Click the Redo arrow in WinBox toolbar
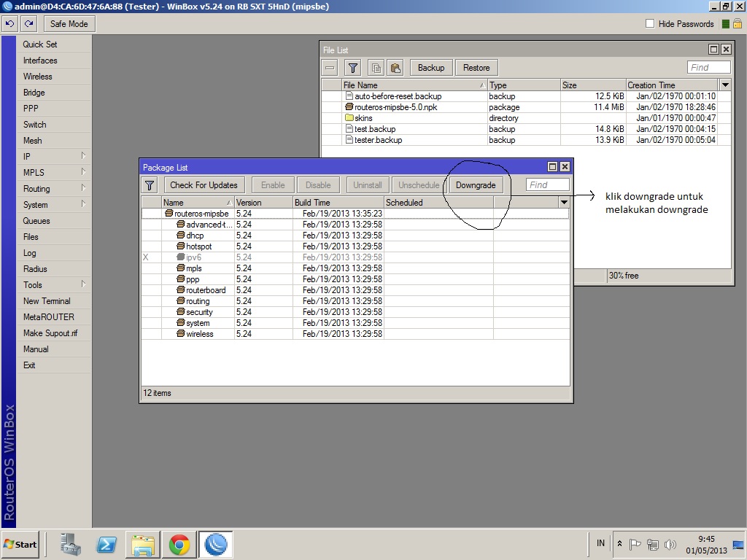 29,24
